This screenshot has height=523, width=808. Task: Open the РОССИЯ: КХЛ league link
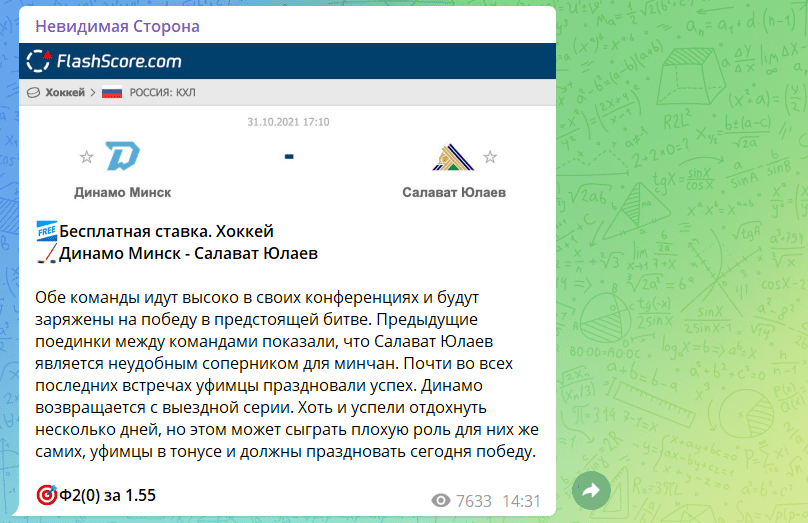click(162, 93)
